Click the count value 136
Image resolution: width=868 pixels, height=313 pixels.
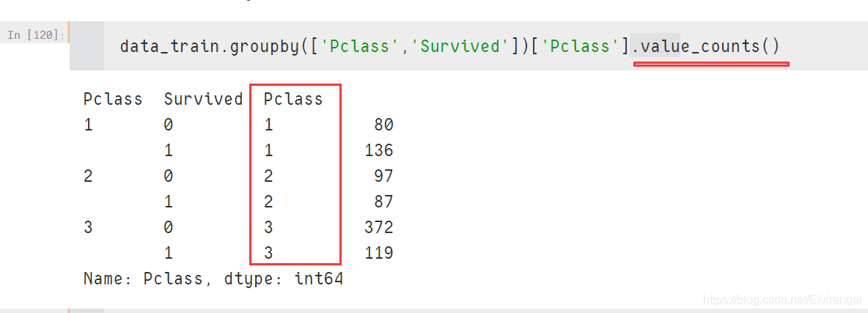coord(378,150)
